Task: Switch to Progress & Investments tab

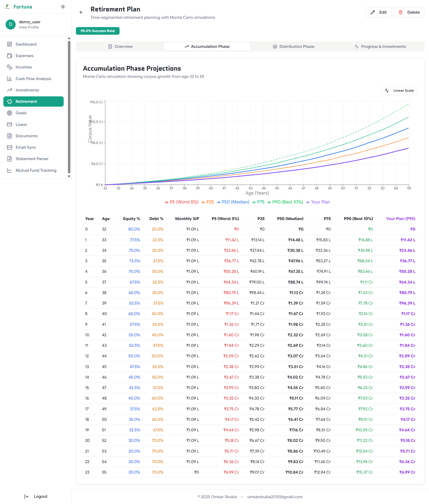Action: (380, 47)
